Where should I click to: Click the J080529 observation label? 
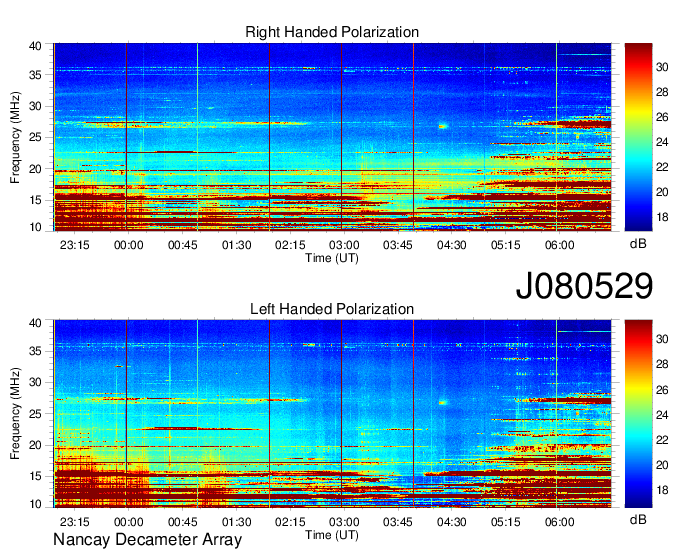point(584,286)
